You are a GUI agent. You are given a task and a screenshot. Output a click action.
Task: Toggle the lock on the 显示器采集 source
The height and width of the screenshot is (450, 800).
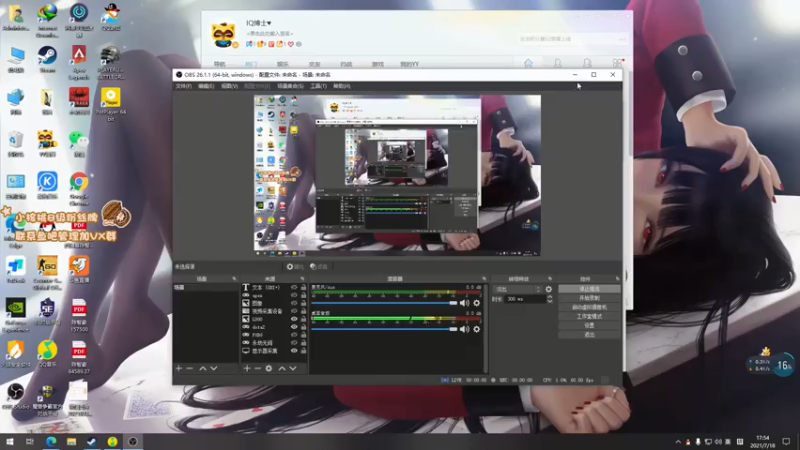(x=304, y=351)
